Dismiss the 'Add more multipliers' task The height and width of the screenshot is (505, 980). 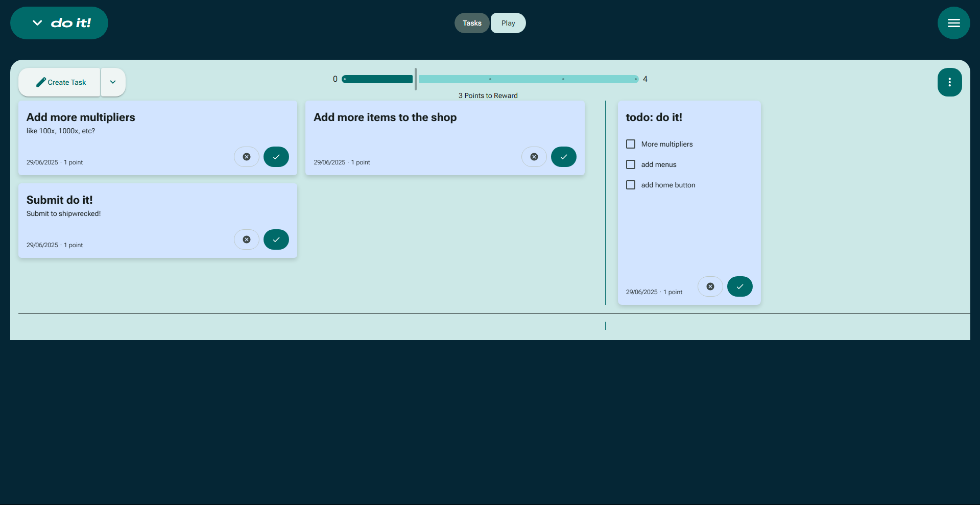[x=247, y=157]
